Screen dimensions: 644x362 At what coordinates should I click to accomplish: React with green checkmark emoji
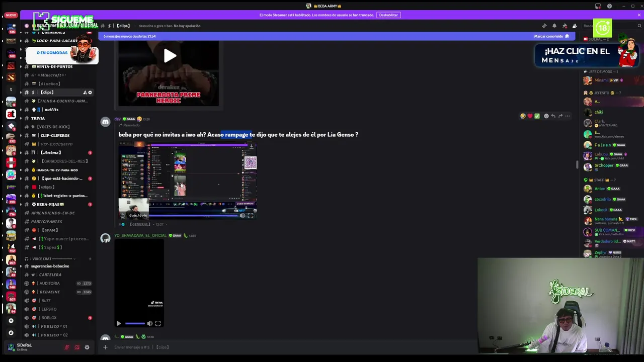tap(537, 116)
